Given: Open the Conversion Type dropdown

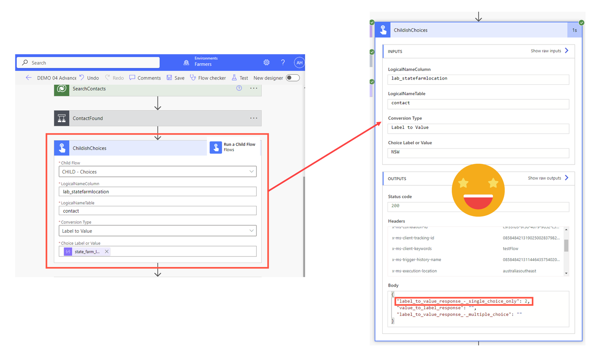Looking at the screenshot, I should point(252,231).
